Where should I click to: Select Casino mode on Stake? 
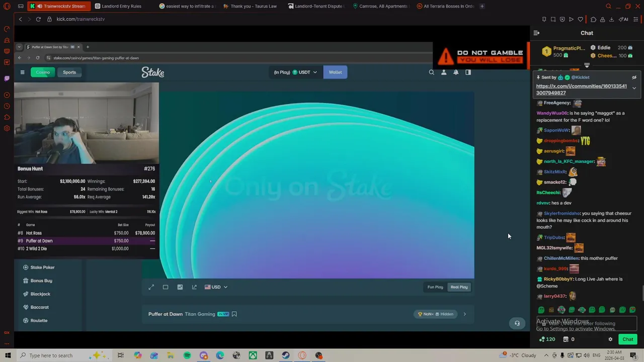click(43, 72)
